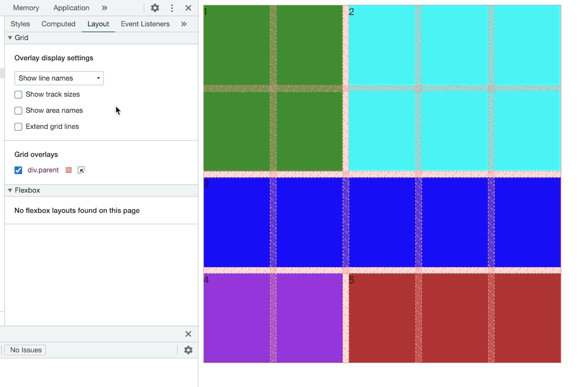
Task: Enable Show track sizes checkbox
Action: 18,95
